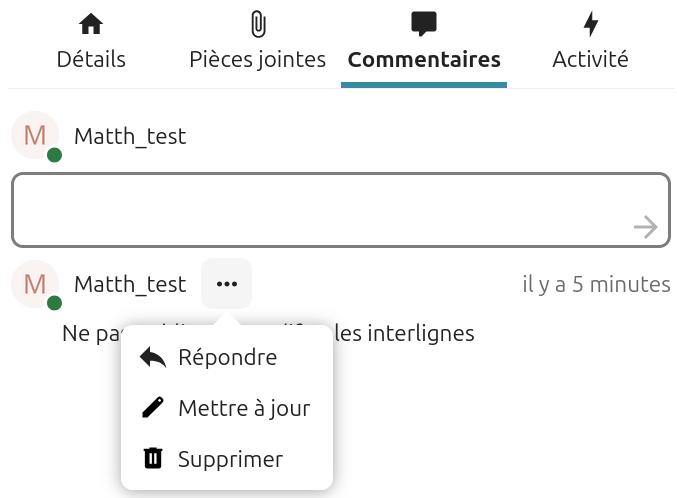Toggle the three-dot comment actions menu
Image resolution: width=677 pixels, height=498 pixels.
point(227,284)
